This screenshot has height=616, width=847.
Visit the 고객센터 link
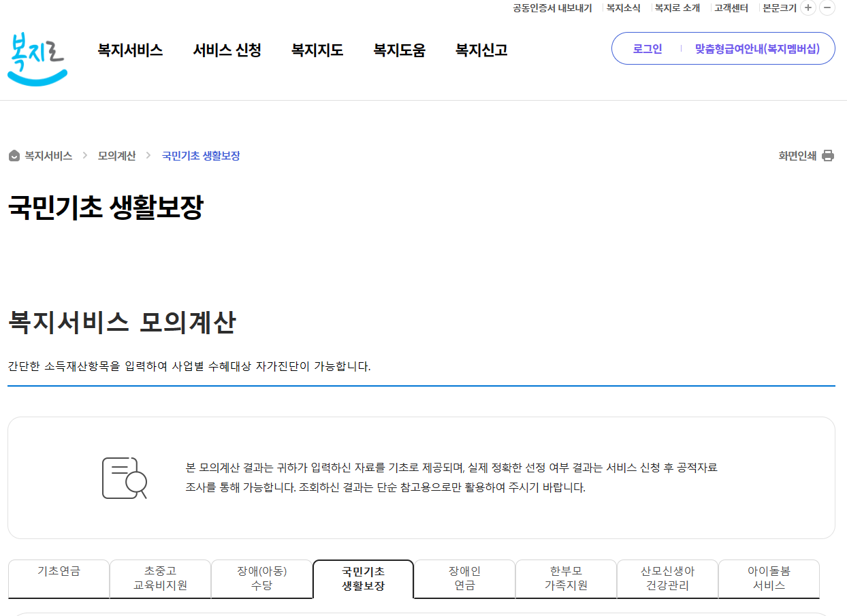point(731,7)
